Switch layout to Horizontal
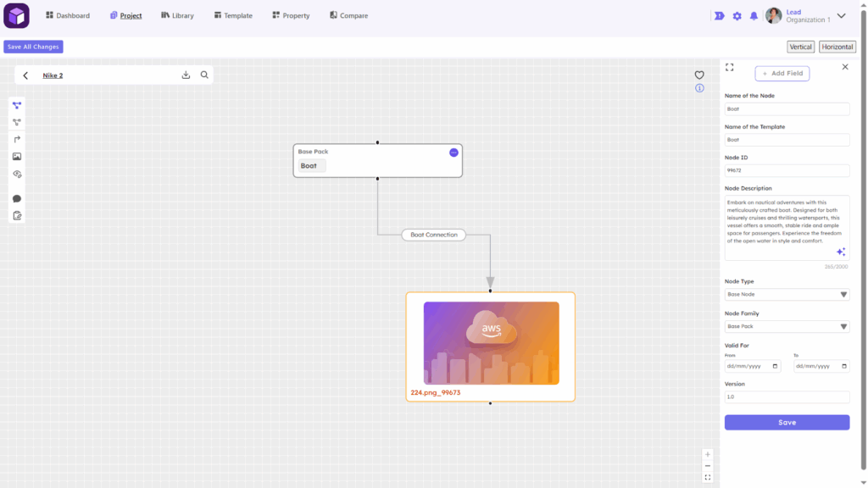This screenshot has height=488, width=868. click(x=837, y=47)
